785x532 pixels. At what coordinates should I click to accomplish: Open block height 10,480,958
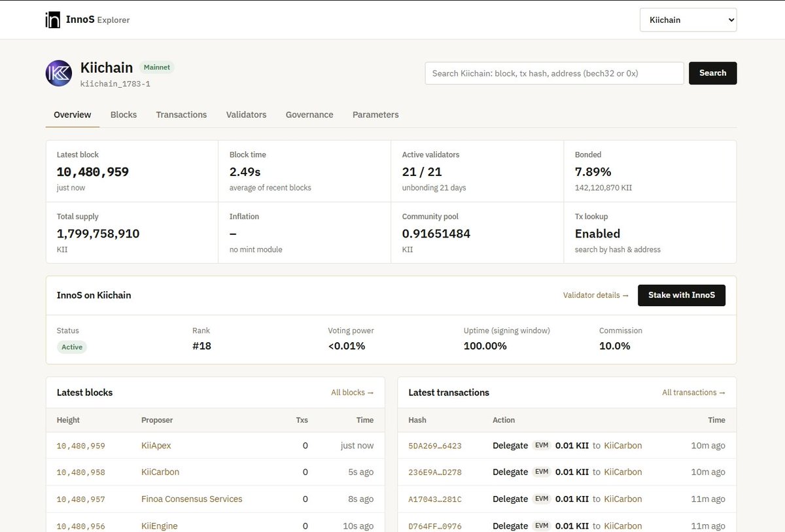coord(81,472)
